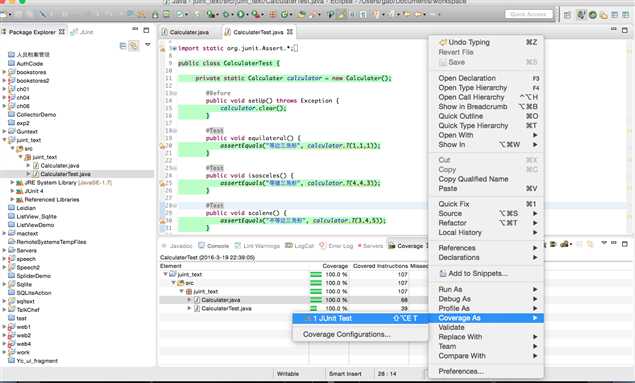635x383 pixels.
Task: Expand the bookstores project
Action: pos(4,72)
